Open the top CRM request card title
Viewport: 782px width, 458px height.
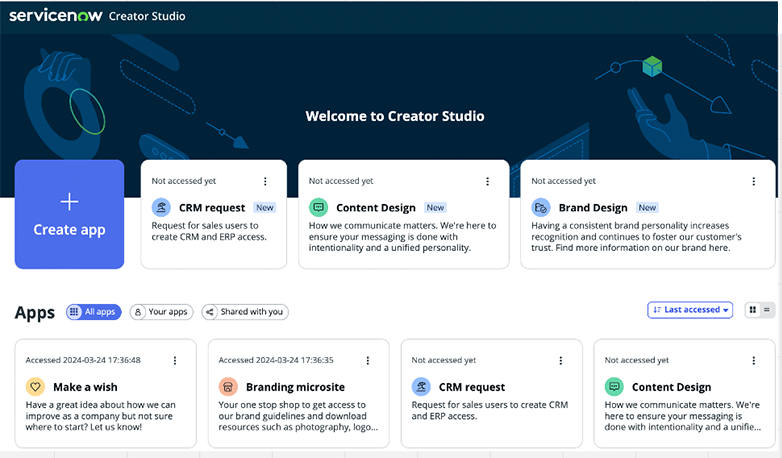click(x=212, y=208)
